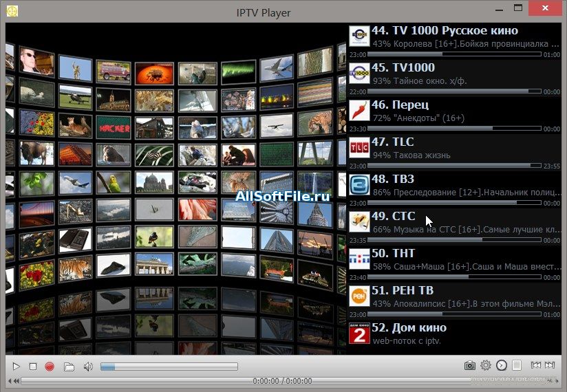
Task: Open the scheduler clock icon
Action: click(502, 365)
